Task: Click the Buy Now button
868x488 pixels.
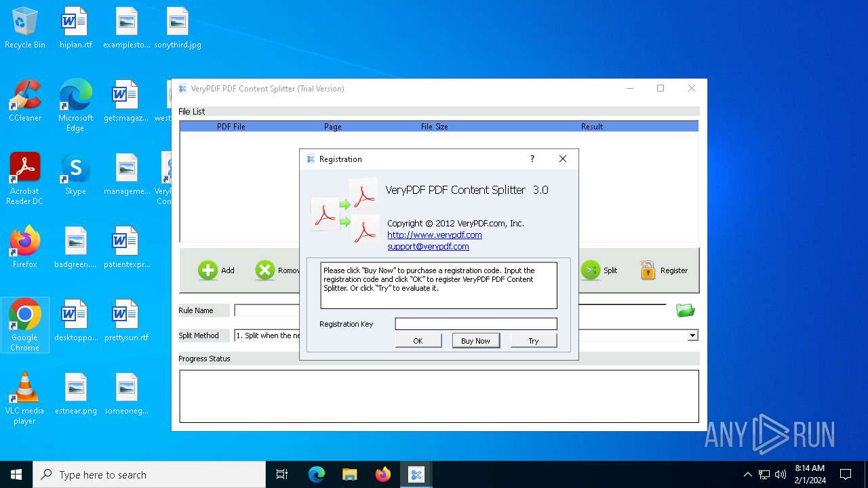Action: [x=475, y=340]
